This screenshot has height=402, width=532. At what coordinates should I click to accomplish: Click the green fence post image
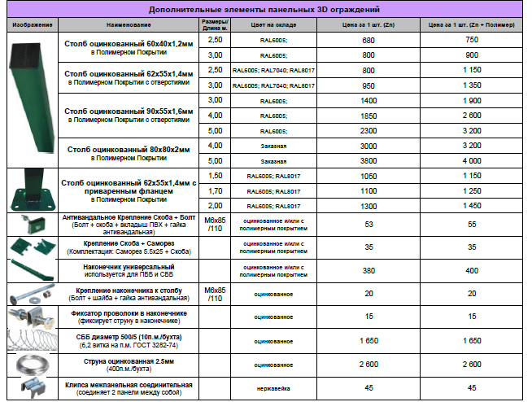coord(33,98)
